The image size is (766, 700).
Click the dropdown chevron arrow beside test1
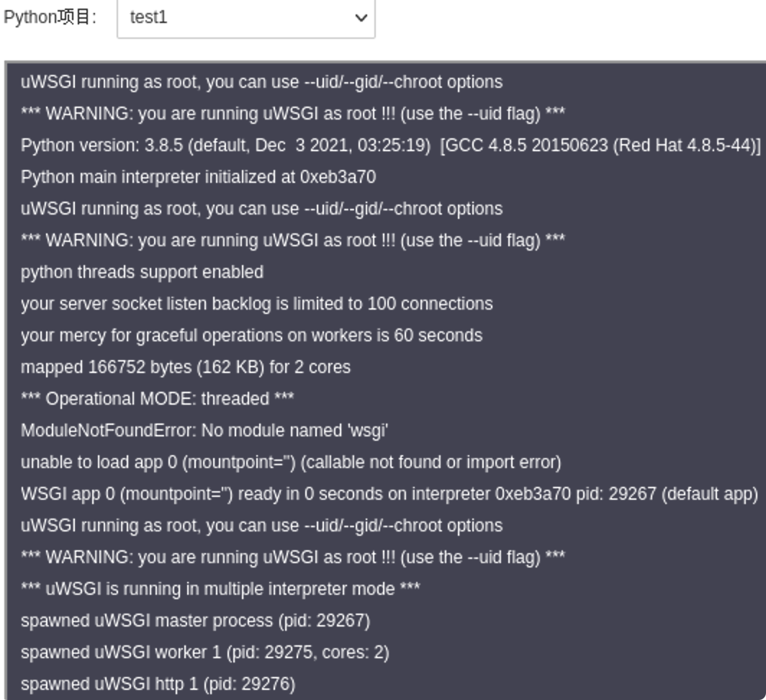(361, 19)
